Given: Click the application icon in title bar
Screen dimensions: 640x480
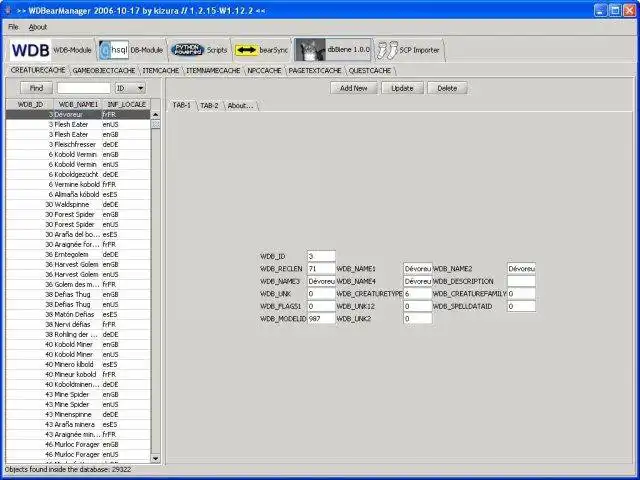Looking at the screenshot, I should [7, 10].
